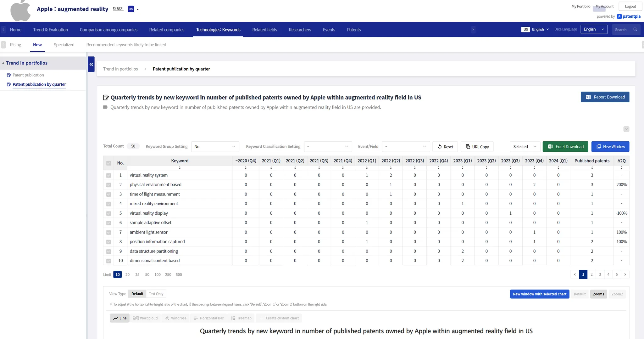Click the Report Download button
The height and width of the screenshot is (339, 644).
click(x=605, y=97)
